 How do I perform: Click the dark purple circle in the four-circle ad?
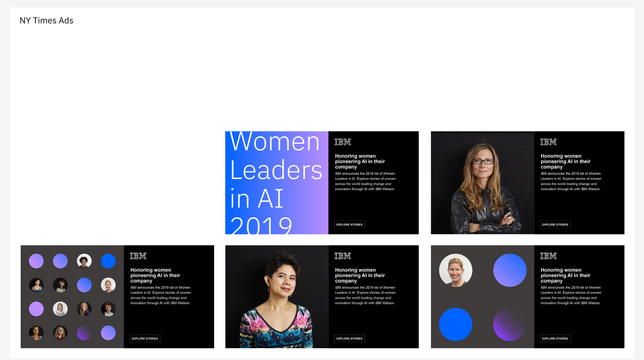click(510, 324)
